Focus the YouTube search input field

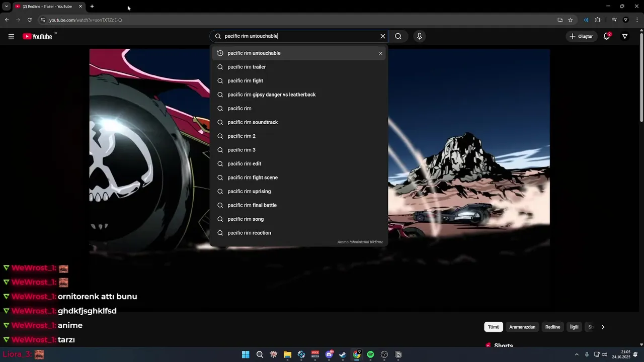click(x=299, y=36)
